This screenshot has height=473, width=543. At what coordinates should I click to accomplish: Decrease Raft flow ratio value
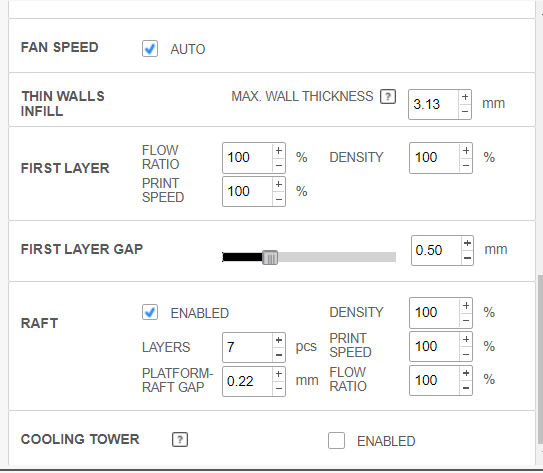(x=466, y=388)
